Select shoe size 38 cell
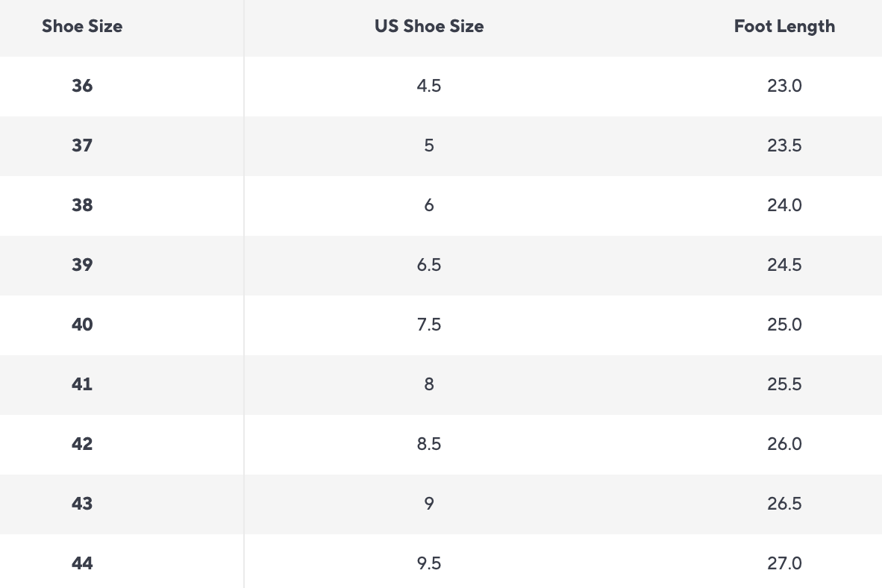 (x=82, y=205)
